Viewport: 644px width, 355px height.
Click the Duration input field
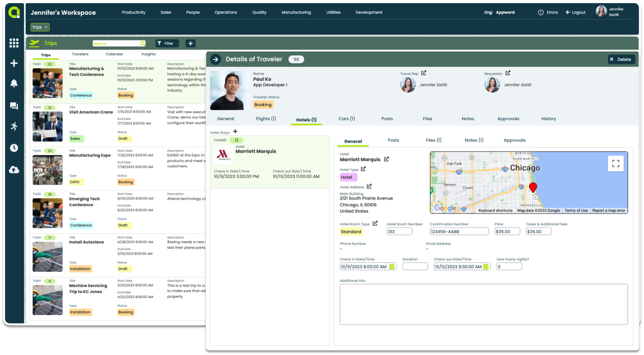pyautogui.click(x=415, y=266)
